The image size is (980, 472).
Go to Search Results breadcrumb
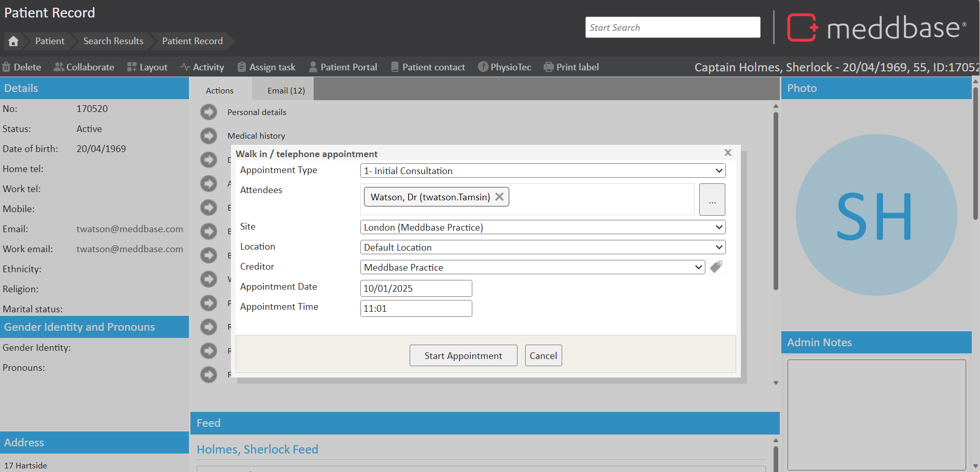(x=113, y=41)
